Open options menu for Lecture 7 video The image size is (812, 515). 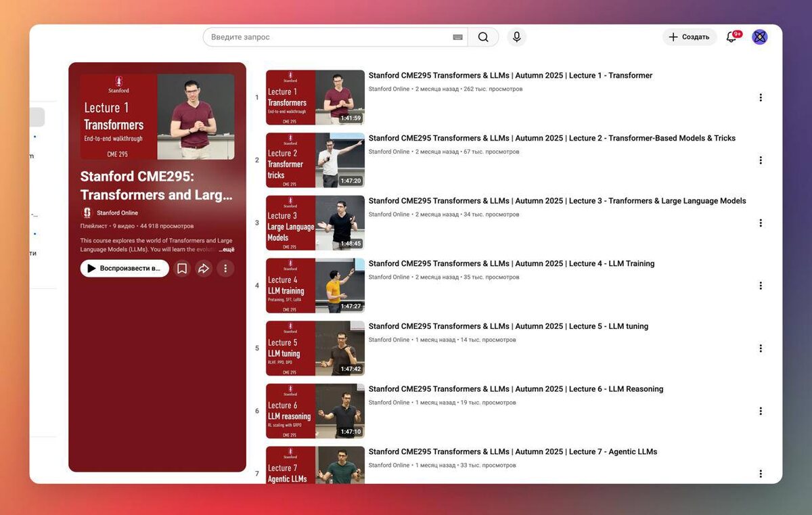point(761,474)
